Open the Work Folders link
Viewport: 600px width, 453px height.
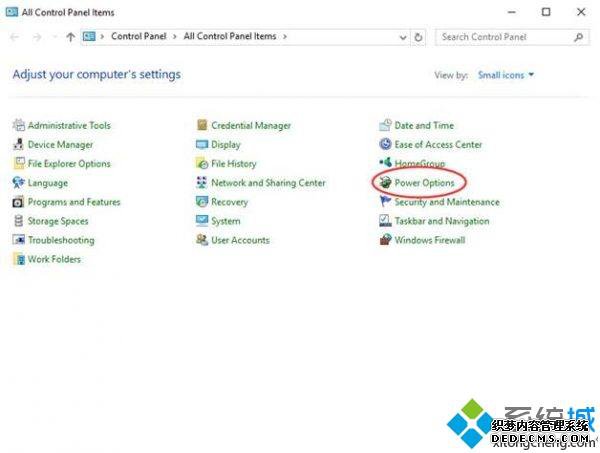point(54,259)
